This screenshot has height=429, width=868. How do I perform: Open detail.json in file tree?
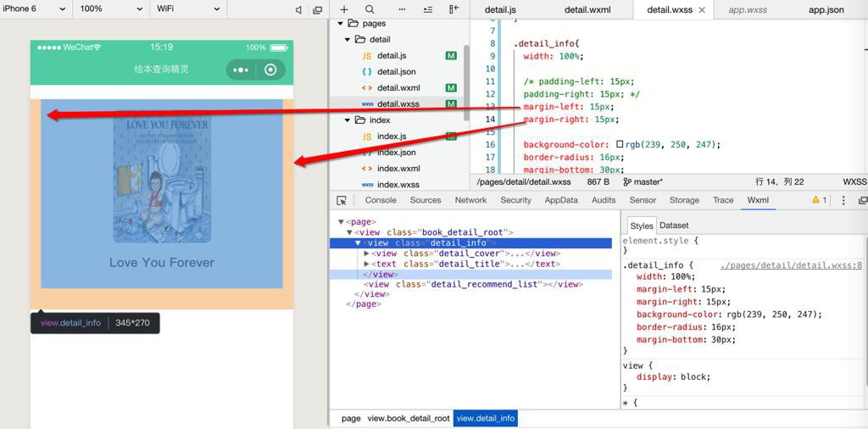397,72
